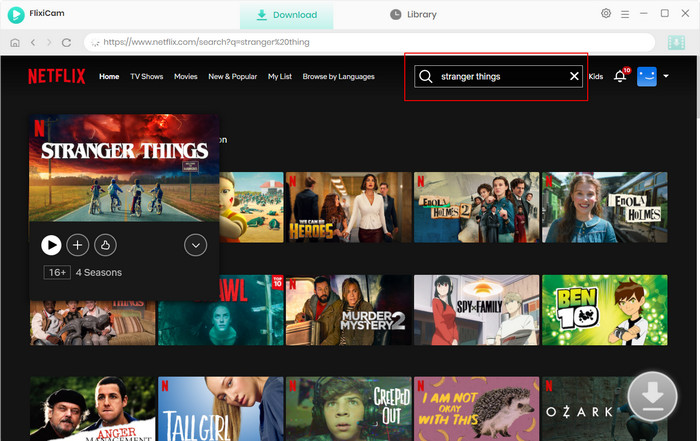
Task: Open the I Am Not Okay With This thumbnail
Action: tap(476, 409)
